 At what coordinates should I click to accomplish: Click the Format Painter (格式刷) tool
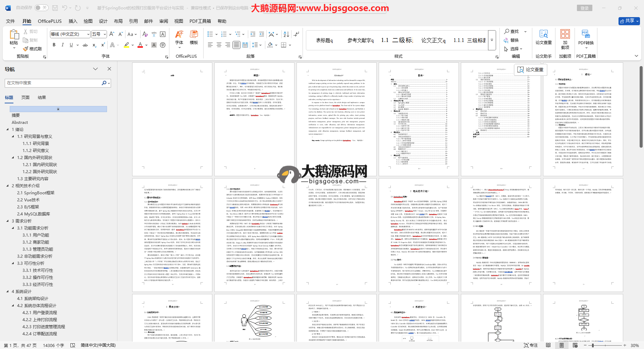click(33, 49)
